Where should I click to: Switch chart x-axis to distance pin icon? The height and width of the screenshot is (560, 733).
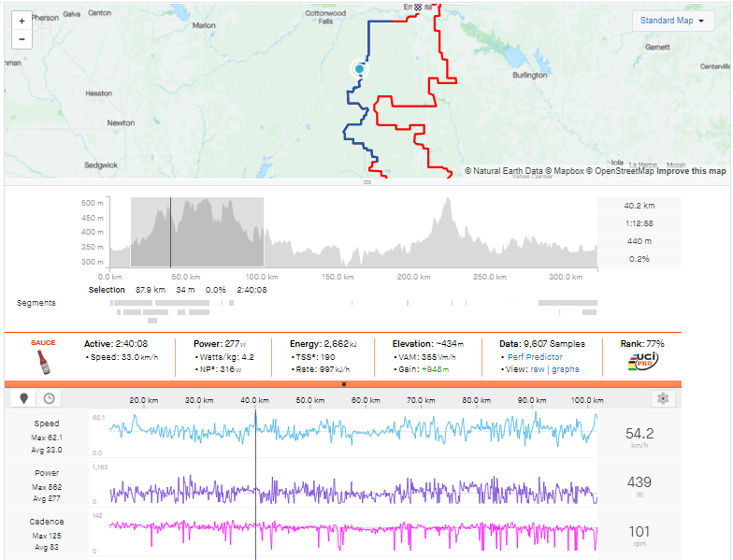pos(25,398)
